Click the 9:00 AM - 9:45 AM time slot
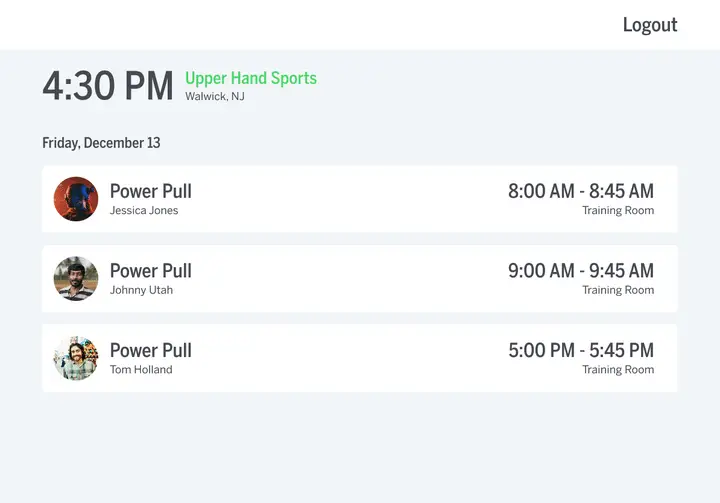This screenshot has height=503, width=720. tap(581, 271)
